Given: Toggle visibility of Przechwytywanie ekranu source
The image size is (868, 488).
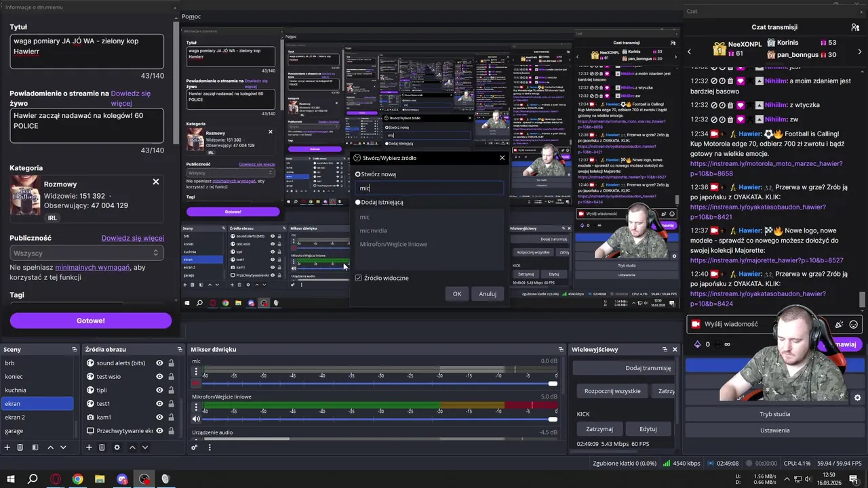Looking at the screenshot, I should pos(159,431).
